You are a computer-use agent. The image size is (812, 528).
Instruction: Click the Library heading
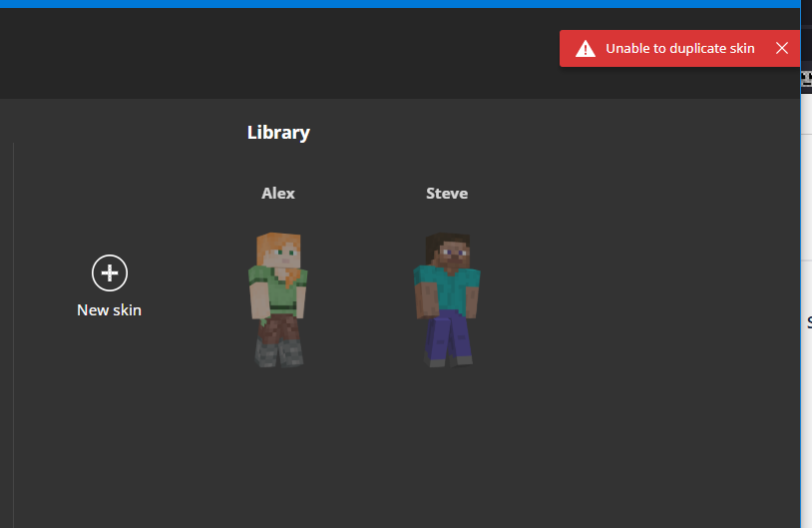click(278, 133)
